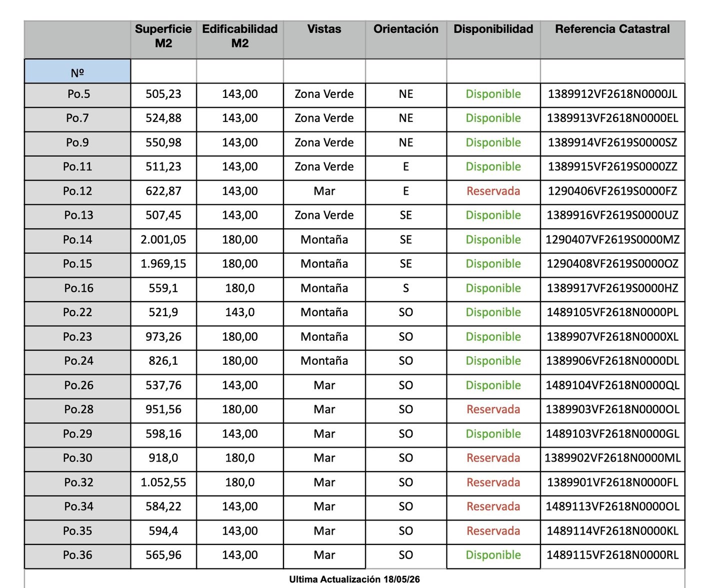
Task: Click surface value '622,87'
Action: click(163, 191)
